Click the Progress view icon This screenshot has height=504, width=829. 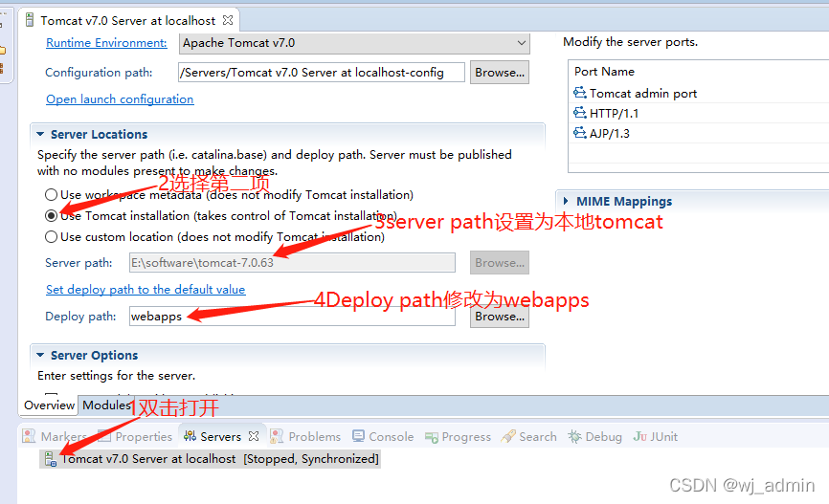(432, 437)
